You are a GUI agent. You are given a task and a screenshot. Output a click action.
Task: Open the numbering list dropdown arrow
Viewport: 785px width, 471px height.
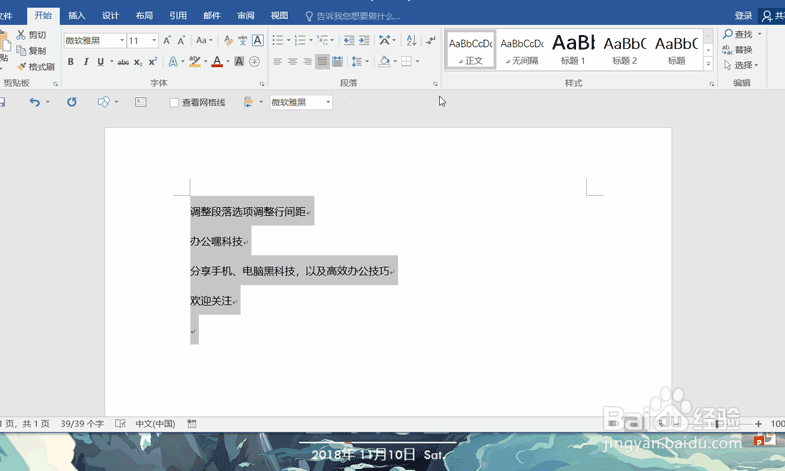[311, 41]
